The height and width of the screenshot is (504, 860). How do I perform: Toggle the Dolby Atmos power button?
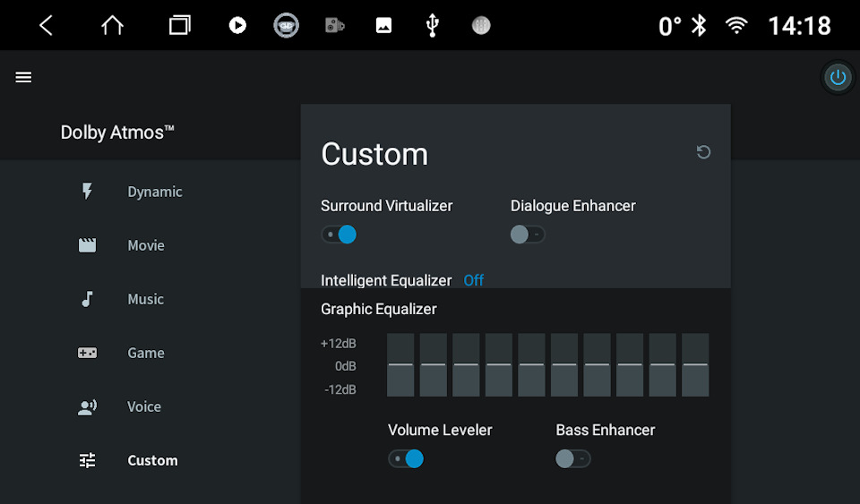coord(838,78)
